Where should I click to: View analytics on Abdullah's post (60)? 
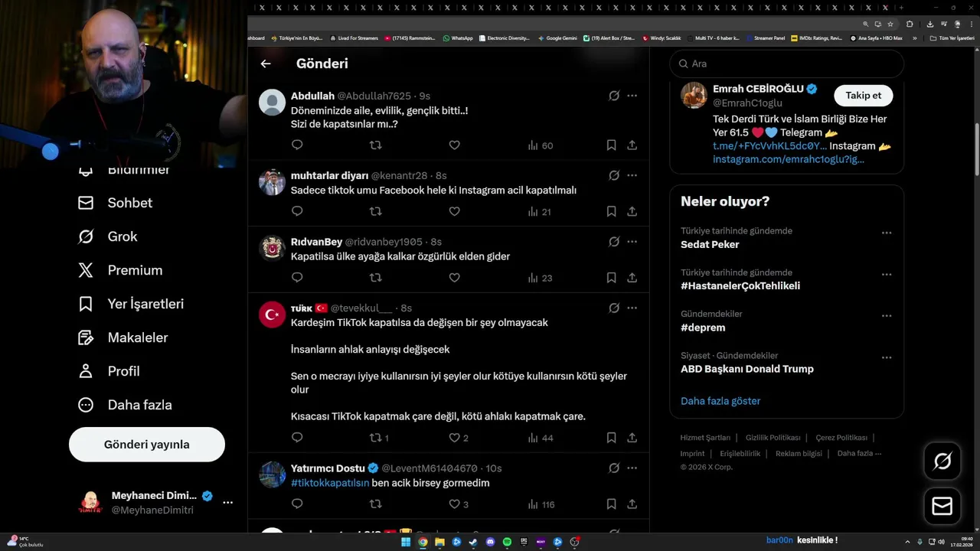coord(541,145)
